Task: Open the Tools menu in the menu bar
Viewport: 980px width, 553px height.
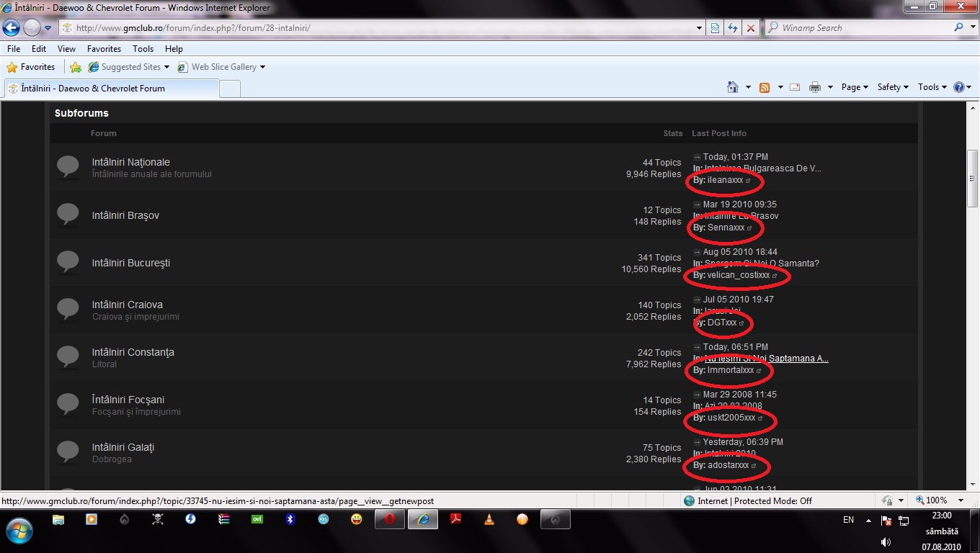Action: click(x=143, y=49)
